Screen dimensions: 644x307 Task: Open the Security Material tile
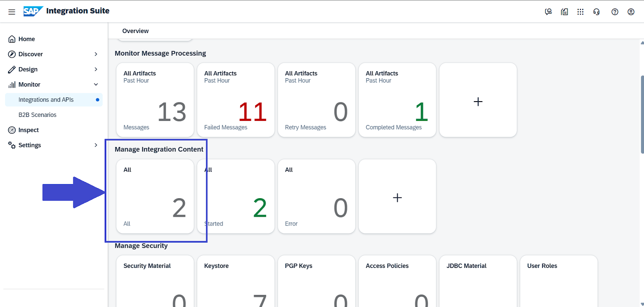point(155,281)
